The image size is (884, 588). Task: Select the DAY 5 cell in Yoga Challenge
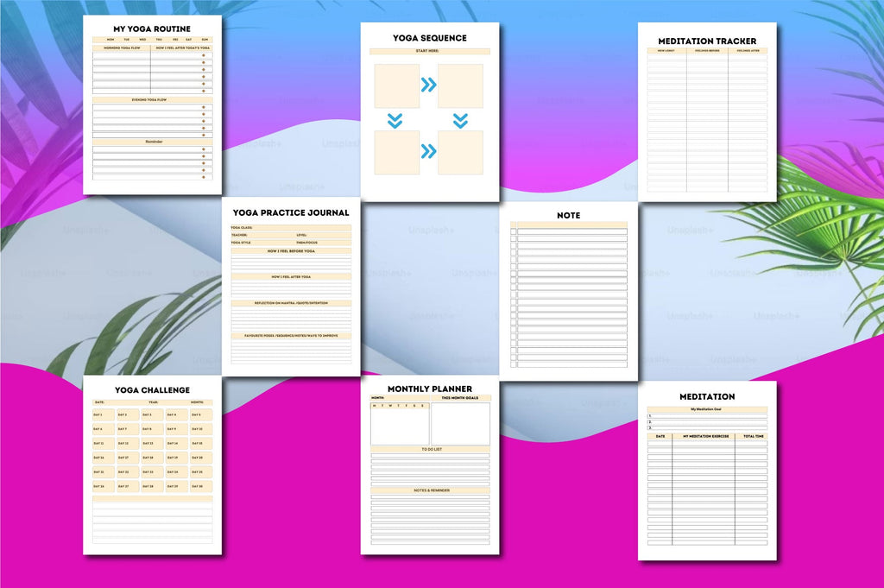tap(201, 415)
